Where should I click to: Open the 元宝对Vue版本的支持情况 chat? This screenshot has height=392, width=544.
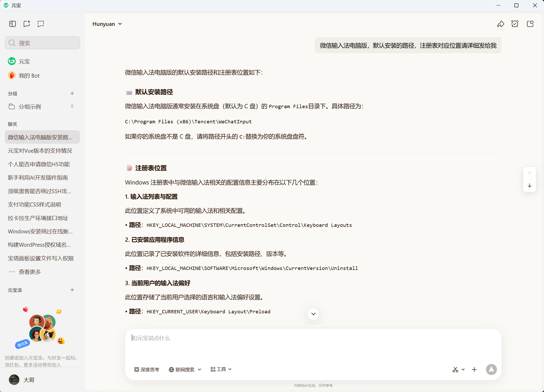point(40,151)
